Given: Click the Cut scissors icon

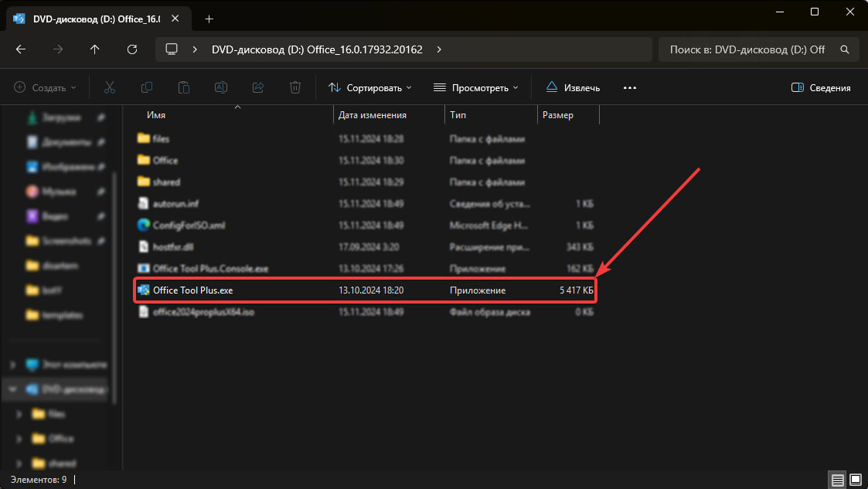Looking at the screenshot, I should (109, 87).
